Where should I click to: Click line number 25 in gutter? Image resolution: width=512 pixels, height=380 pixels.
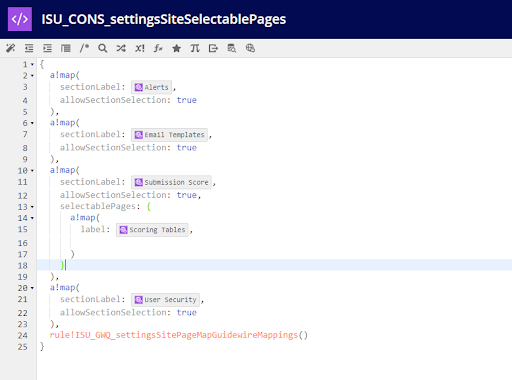[23, 347]
